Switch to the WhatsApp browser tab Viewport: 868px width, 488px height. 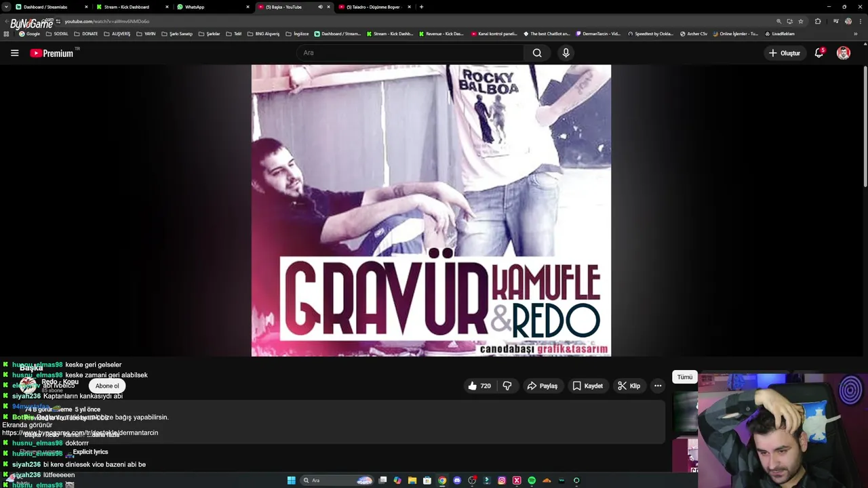pos(213,7)
